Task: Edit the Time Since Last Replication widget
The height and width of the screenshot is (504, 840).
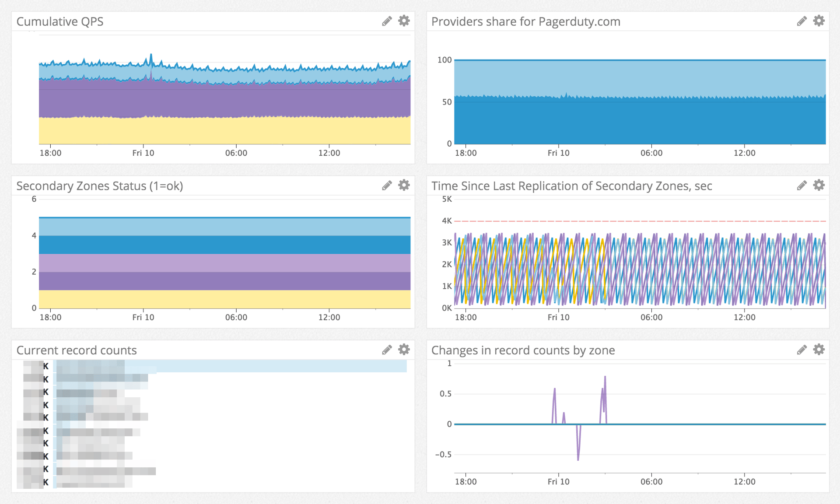Action: (x=801, y=186)
